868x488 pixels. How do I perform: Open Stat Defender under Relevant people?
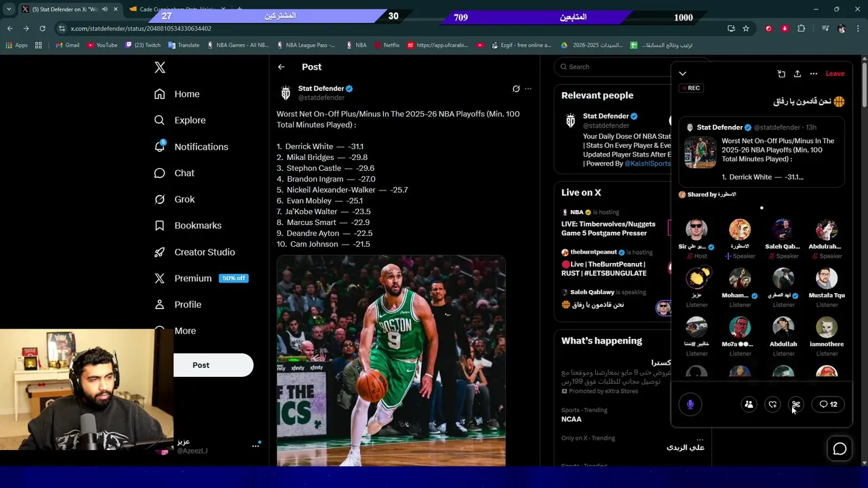[606, 116]
